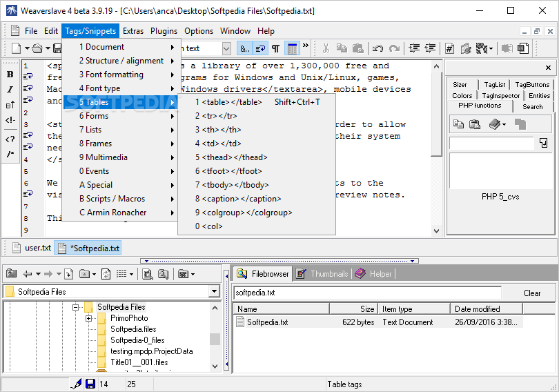Switch to user.txt document tab
Image resolution: width=559 pixels, height=392 pixels.
32,248
